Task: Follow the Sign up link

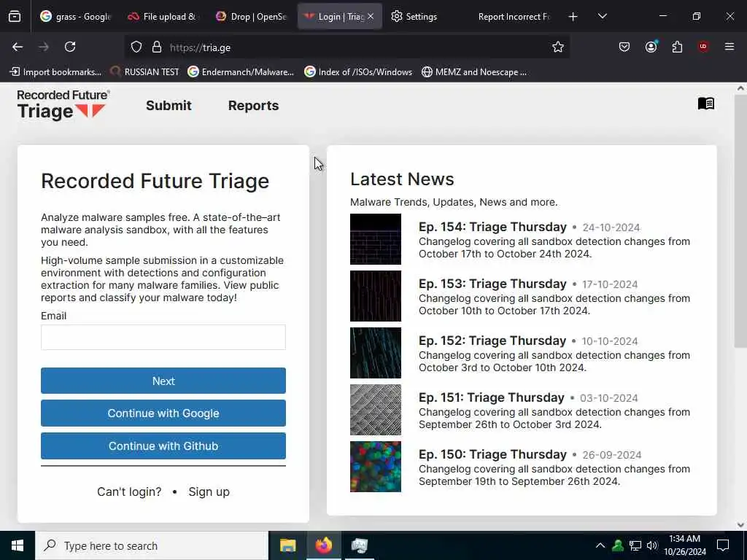Action: pyautogui.click(x=209, y=492)
